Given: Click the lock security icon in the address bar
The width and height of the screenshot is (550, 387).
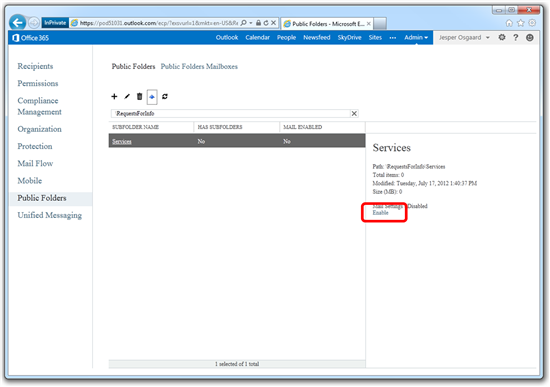Looking at the screenshot, I should click(x=258, y=23).
